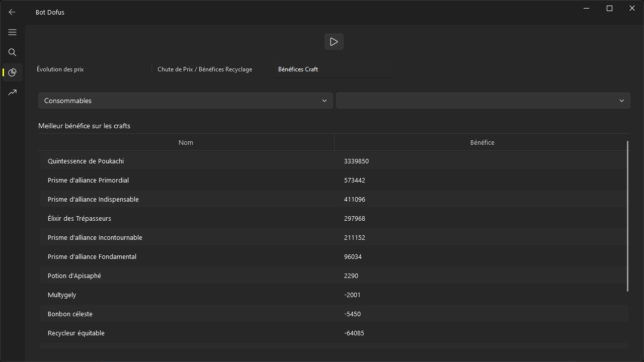Screen dimensions: 644x362
Task: Go back with the arrow icon
Action: (x=12, y=12)
